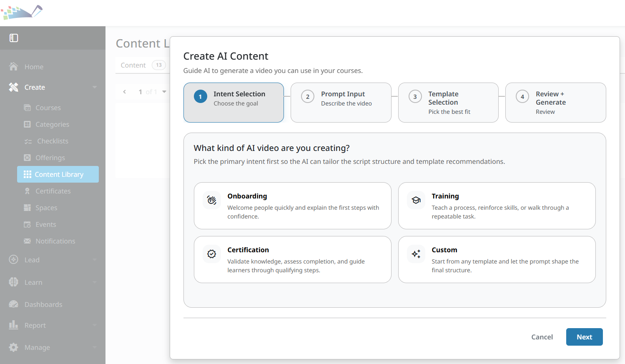Open Events in the sidebar
The image size is (625, 364).
46,224
